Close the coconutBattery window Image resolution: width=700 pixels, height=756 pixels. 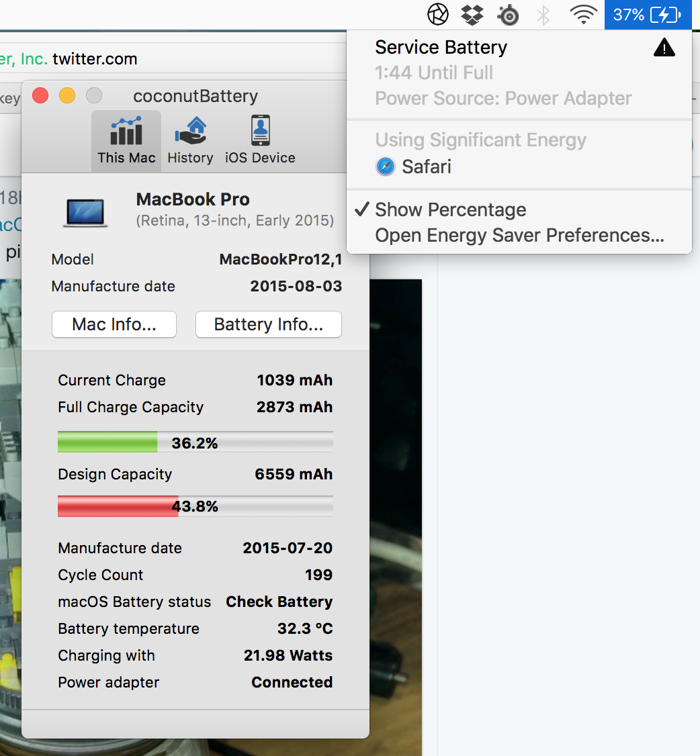tap(40, 95)
